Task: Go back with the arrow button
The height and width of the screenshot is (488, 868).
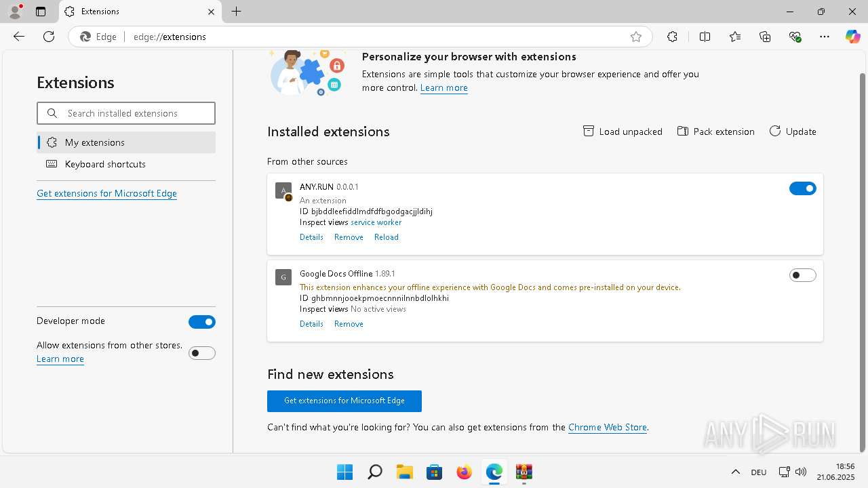Action: tap(19, 37)
